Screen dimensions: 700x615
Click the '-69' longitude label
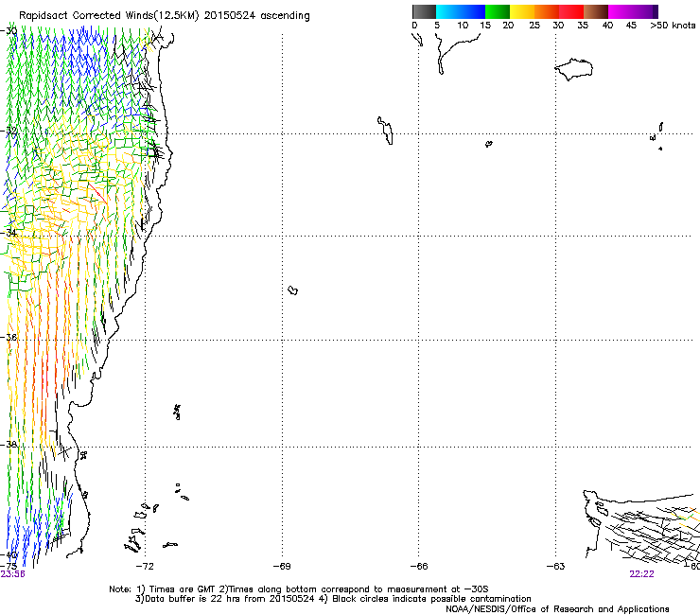(282, 567)
